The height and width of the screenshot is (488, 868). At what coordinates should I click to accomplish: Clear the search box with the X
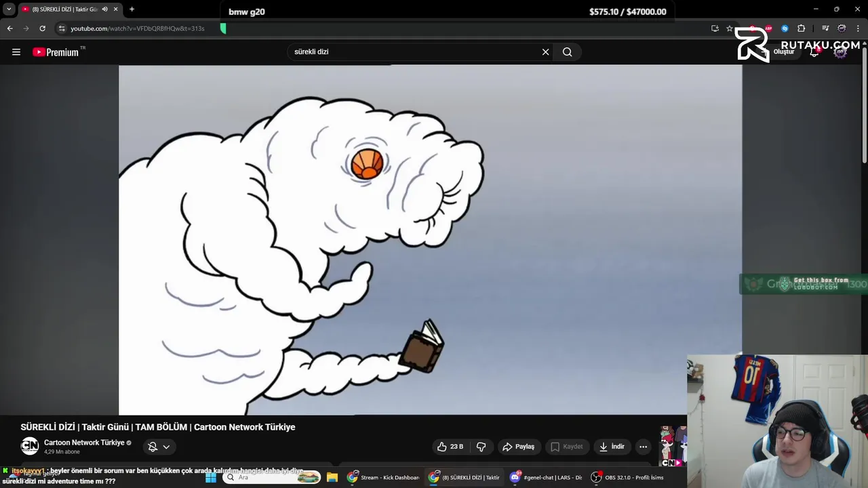tap(545, 52)
